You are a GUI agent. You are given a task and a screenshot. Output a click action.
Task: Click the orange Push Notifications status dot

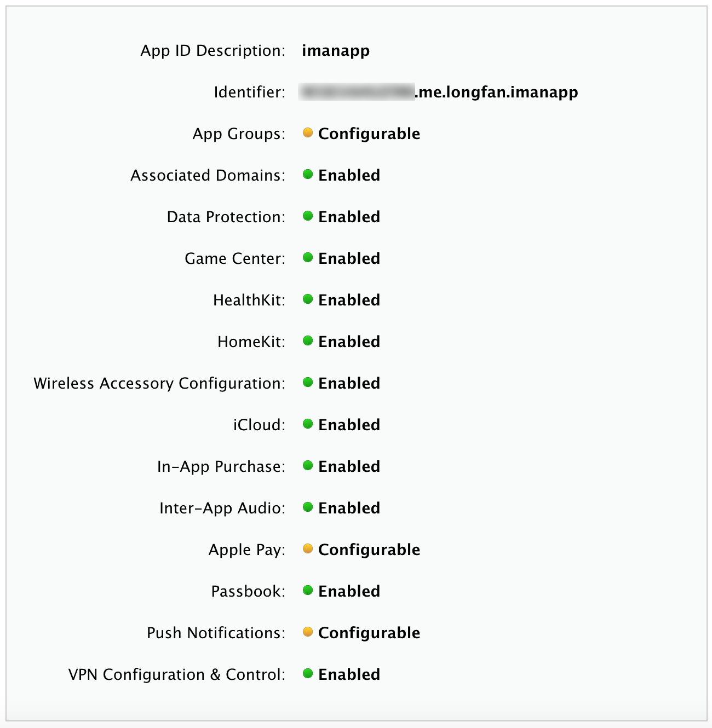[308, 632]
